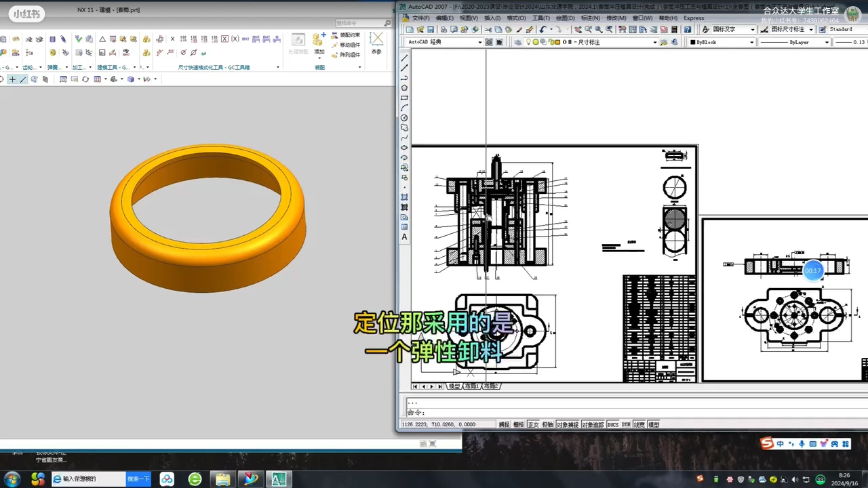The width and height of the screenshot is (868, 488).
Task: Click the Save disk icon in AutoCAD toolbar
Action: click(430, 30)
